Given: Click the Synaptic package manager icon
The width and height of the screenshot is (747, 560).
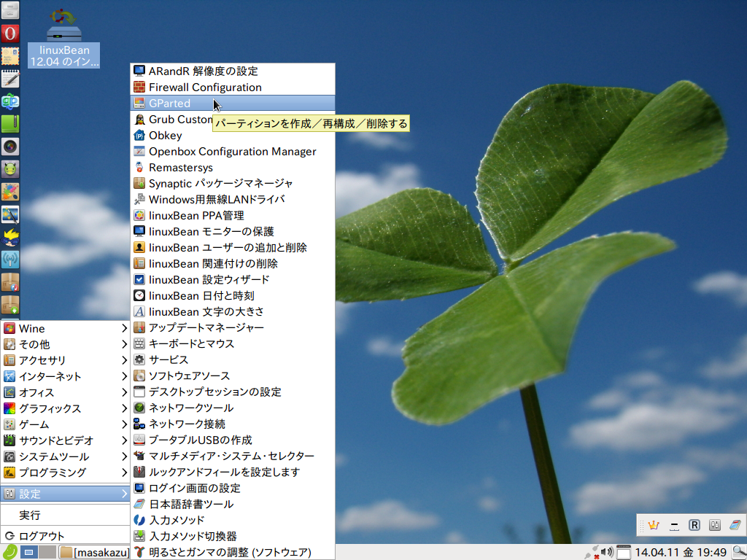Looking at the screenshot, I should pyautogui.click(x=139, y=183).
